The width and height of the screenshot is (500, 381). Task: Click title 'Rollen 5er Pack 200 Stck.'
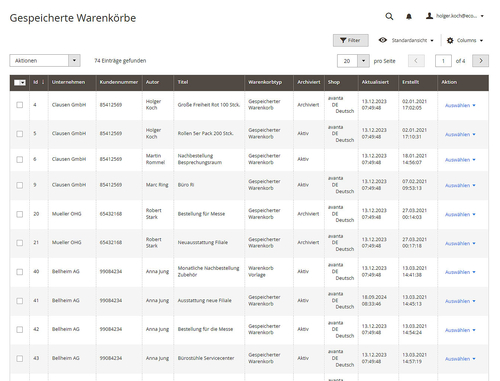[205, 133]
